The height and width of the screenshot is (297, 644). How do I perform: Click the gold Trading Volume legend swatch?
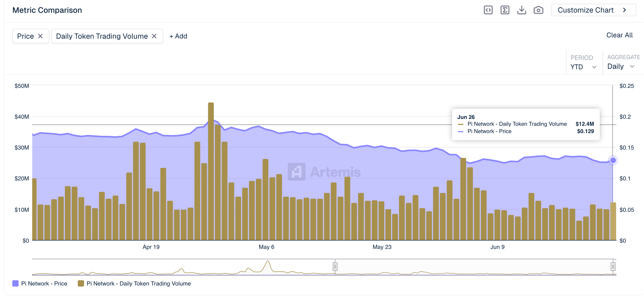coord(81,284)
